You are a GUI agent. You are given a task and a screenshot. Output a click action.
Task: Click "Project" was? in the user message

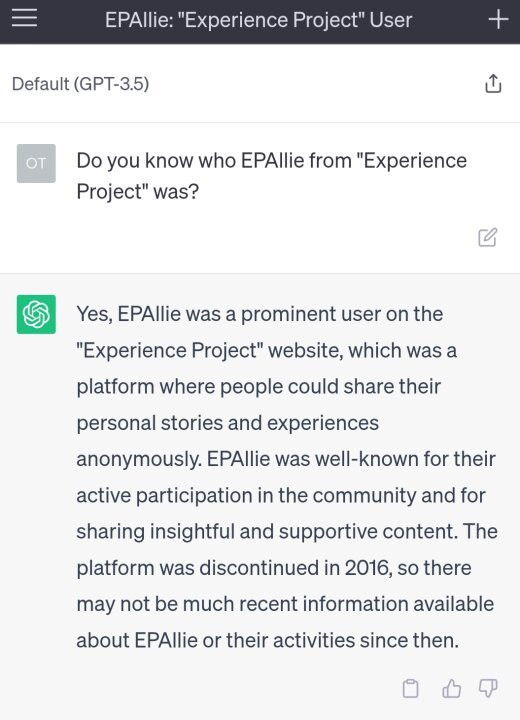point(138,191)
